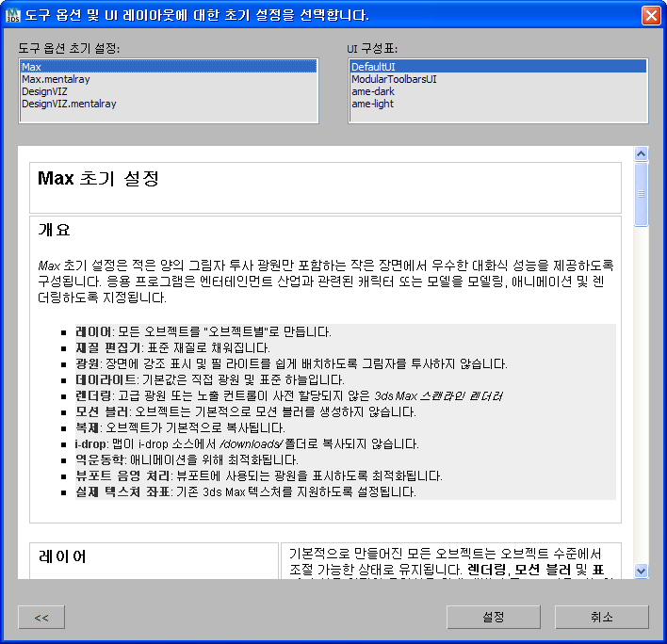Viewport: 667px width, 644px height.
Task: Click the 역운동학 bullet item
Action: pyautogui.click(x=187, y=460)
